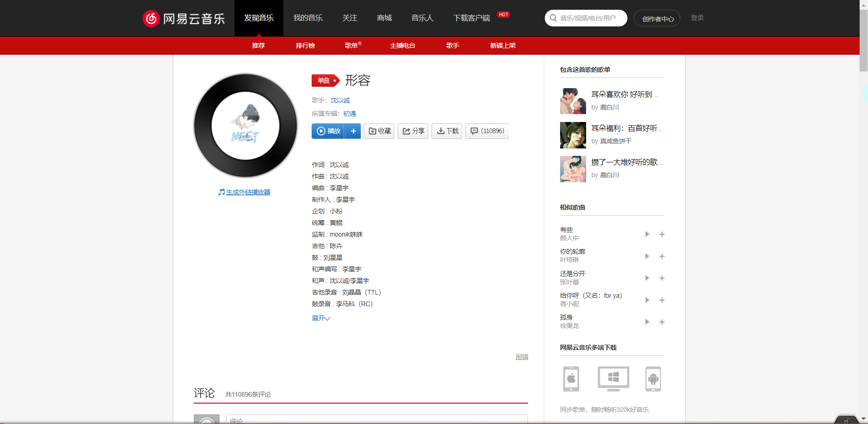Download the song with 下载 icon

[x=446, y=131]
